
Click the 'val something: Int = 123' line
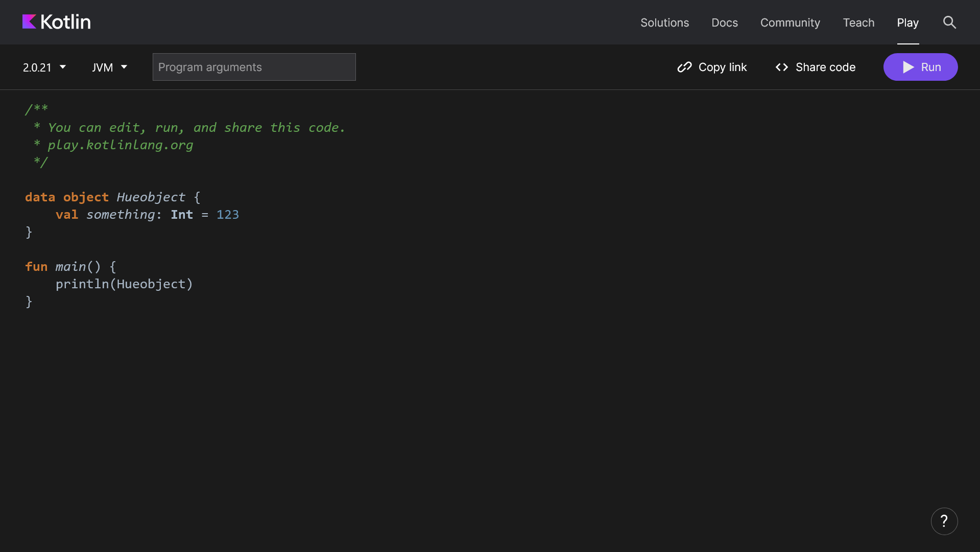point(147,214)
